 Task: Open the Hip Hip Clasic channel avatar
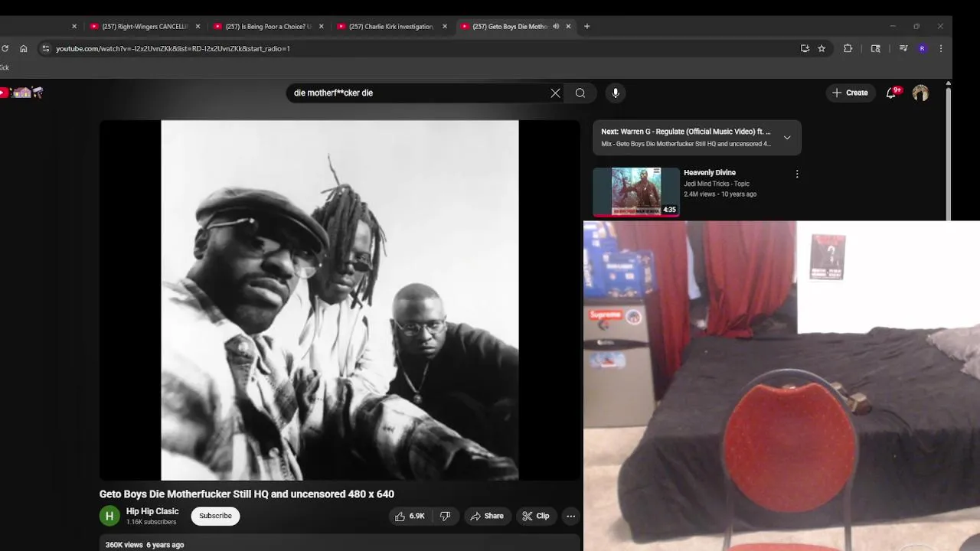pos(109,516)
